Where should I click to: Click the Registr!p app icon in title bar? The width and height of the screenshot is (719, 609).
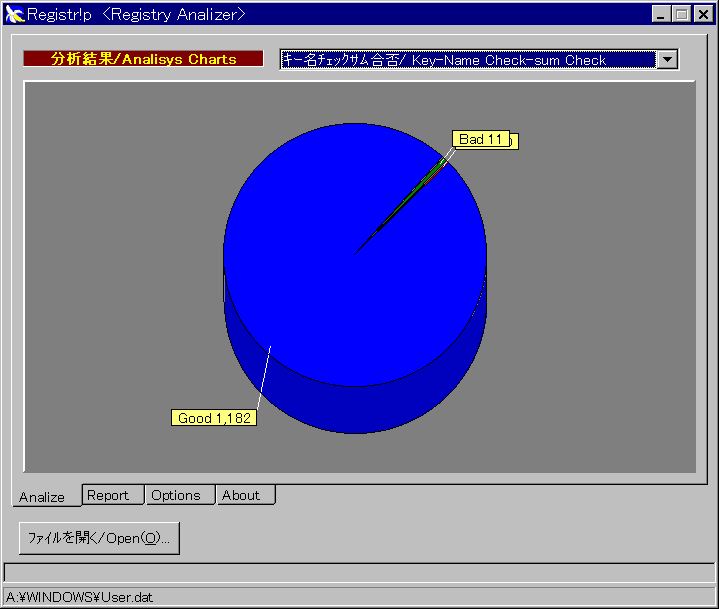point(14,14)
